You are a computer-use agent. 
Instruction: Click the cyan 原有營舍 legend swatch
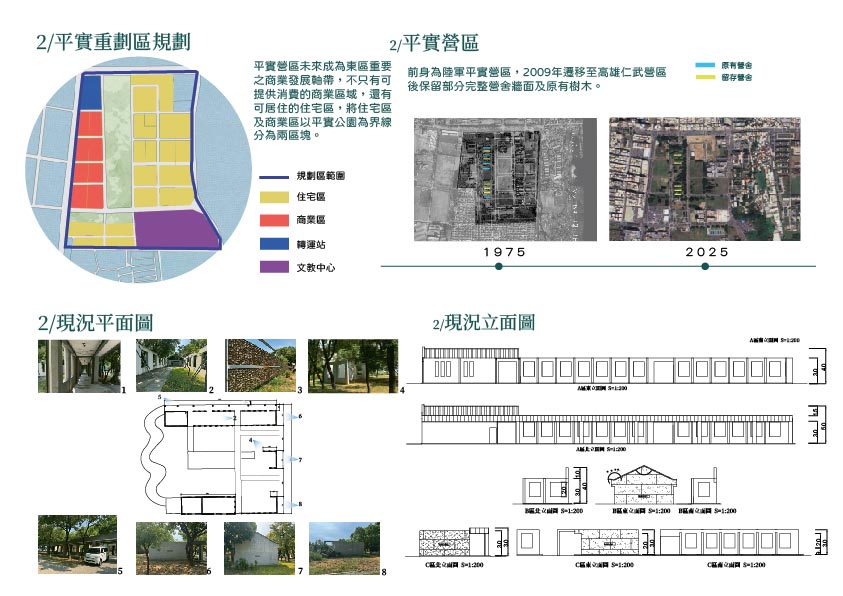(x=705, y=65)
